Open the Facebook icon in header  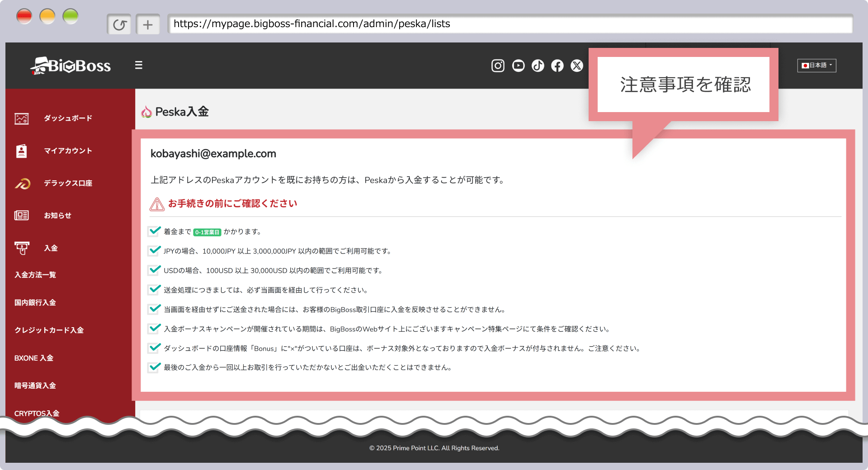tap(557, 66)
